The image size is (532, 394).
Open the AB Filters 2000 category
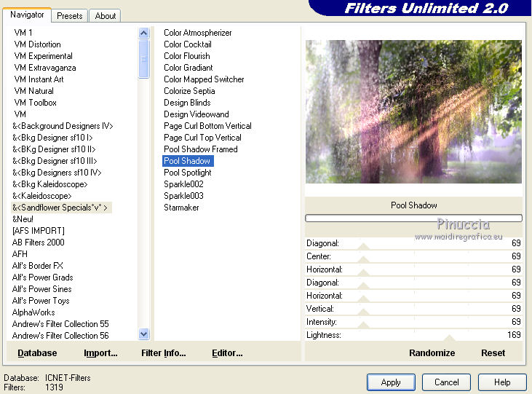pos(39,243)
